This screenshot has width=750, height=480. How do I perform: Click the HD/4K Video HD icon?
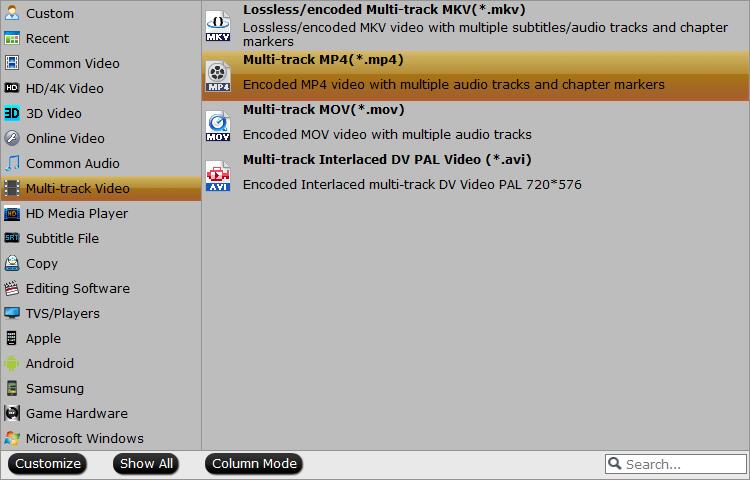click(x=11, y=88)
